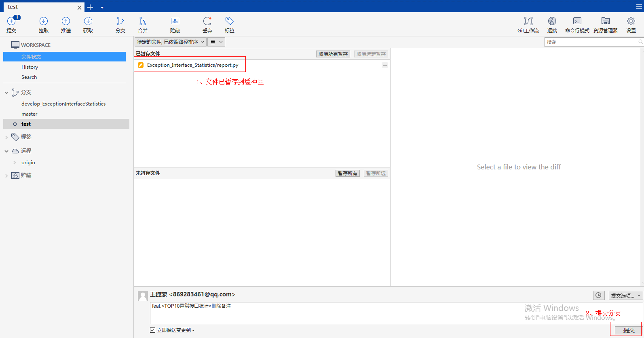
Task: Open the Remote (远端) toolbar icon
Action: pyautogui.click(x=552, y=25)
